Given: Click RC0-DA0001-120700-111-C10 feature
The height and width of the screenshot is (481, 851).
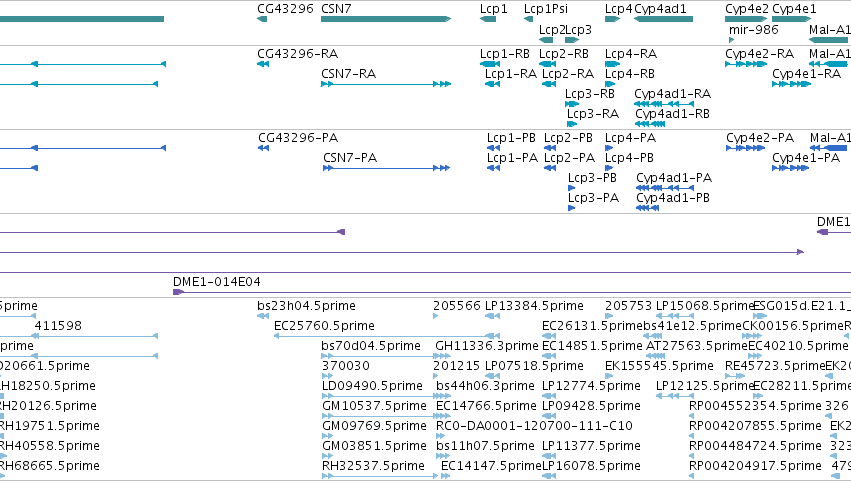Looking at the screenshot, I should [534, 426].
